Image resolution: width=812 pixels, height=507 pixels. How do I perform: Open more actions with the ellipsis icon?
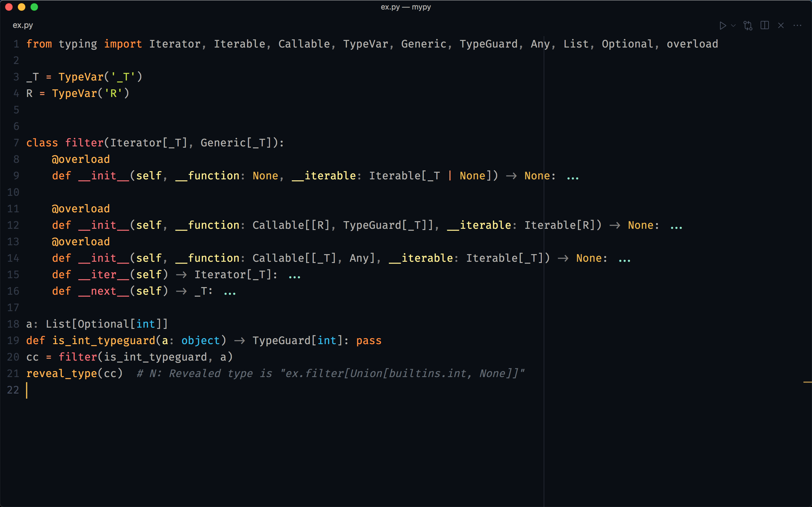798,25
